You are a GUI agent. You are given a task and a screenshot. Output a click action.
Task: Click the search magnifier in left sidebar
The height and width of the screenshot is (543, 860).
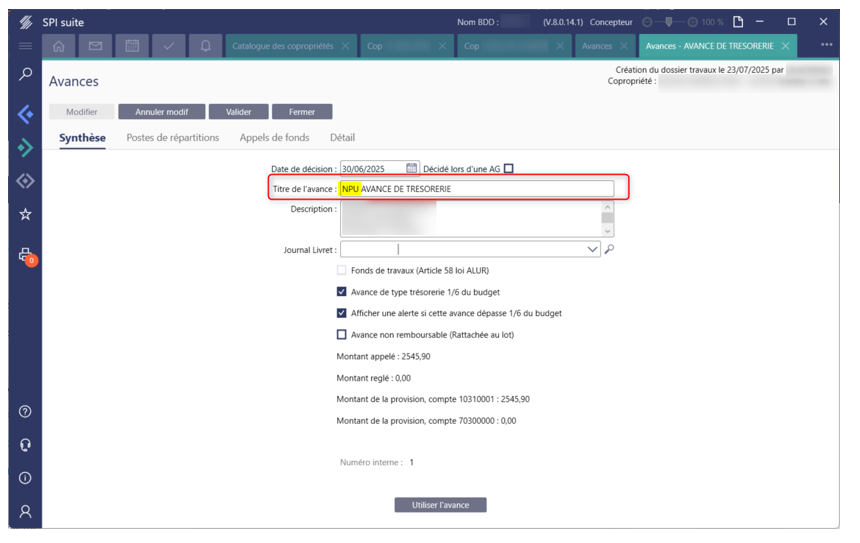click(26, 75)
